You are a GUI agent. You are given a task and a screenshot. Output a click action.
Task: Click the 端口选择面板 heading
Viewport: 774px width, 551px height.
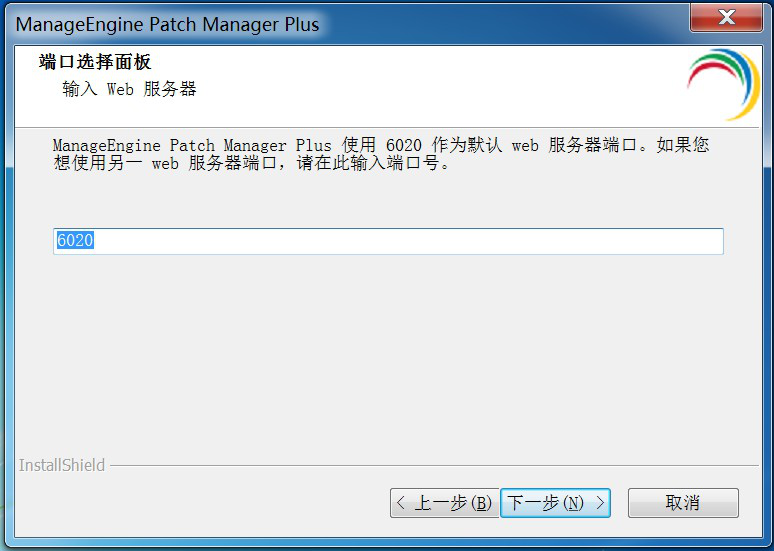(95, 62)
